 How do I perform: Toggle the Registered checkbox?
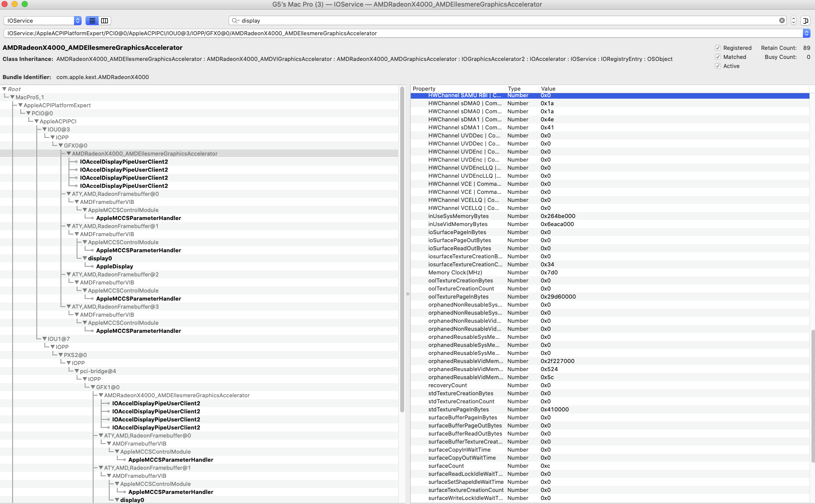(x=718, y=48)
